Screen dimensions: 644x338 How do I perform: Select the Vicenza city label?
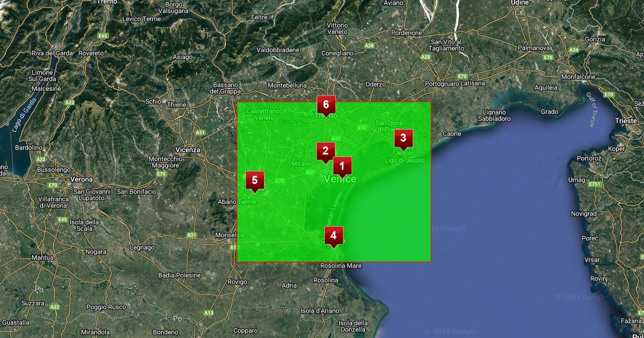pos(188,150)
